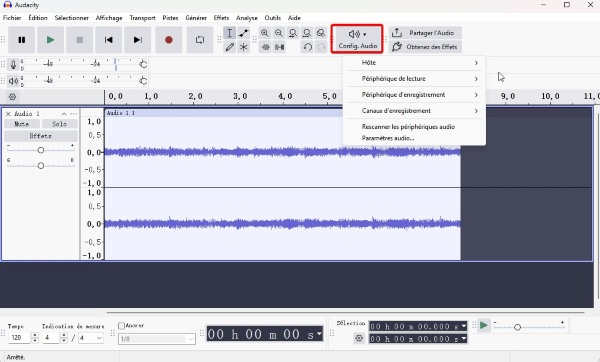Click the Zoom toggle icon
The image size is (600, 362).
coord(321,33)
